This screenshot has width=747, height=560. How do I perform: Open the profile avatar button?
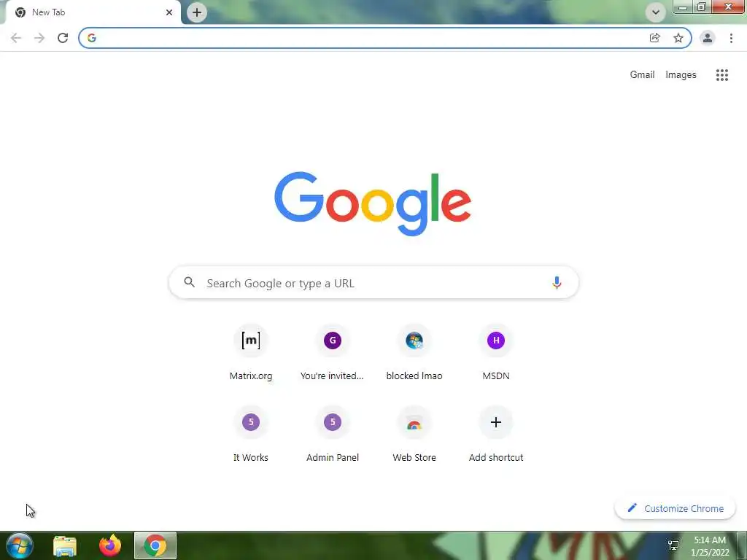(x=708, y=38)
